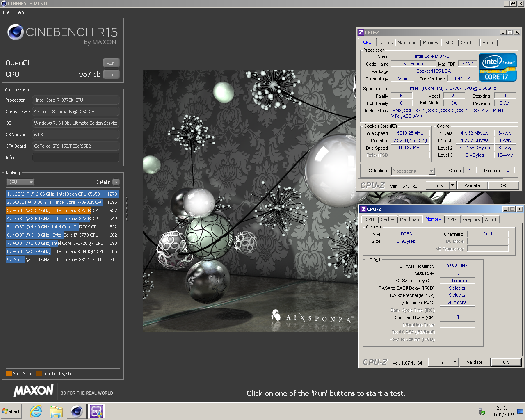Click the Identical System brown legend swatch
The width and height of the screenshot is (525, 420).
tap(39, 374)
